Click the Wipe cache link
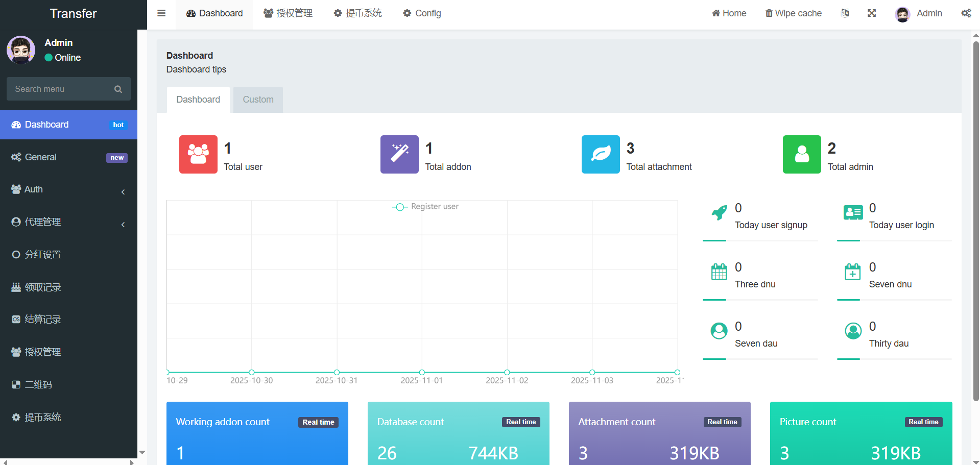The image size is (980, 465). tap(793, 13)
